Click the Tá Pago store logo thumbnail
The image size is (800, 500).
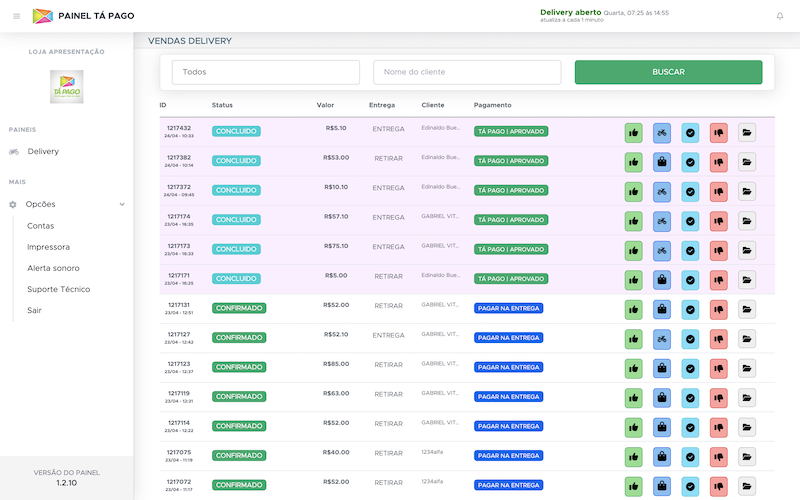(66, 87)
